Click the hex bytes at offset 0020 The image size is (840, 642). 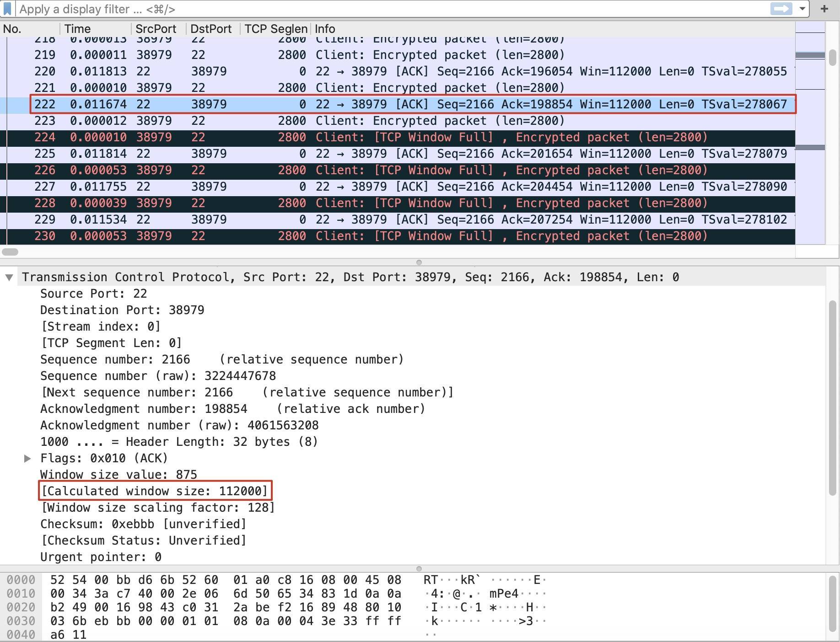pos(225,607)
